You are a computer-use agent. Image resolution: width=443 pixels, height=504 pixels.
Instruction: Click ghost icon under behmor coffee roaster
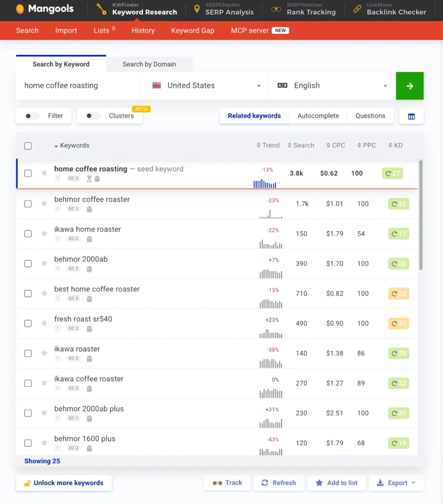click(89, 209)
